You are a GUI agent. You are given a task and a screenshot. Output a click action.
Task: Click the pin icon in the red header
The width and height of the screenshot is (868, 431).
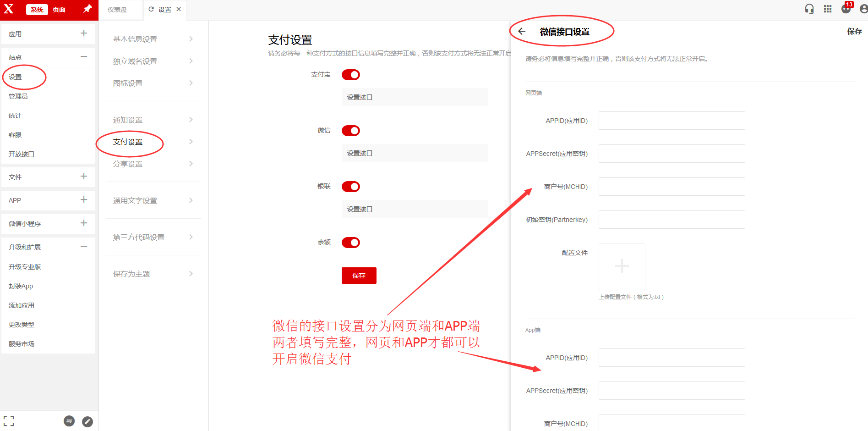[x=87, y=9]
